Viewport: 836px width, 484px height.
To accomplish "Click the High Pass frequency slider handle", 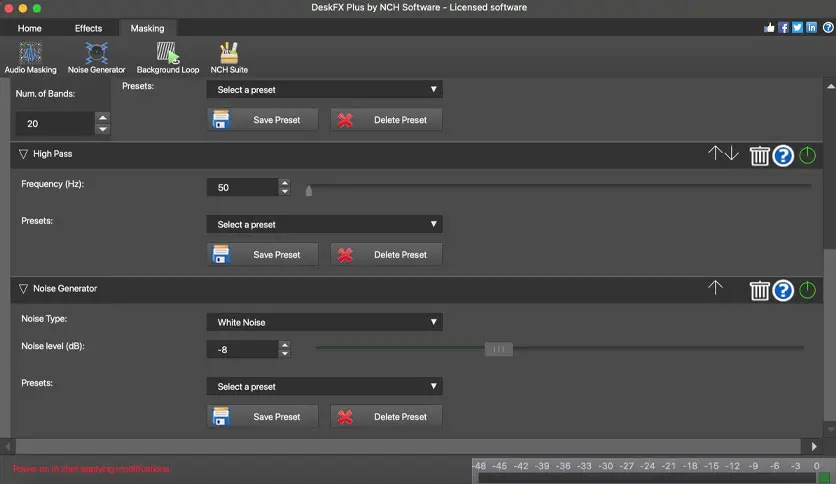I will point(309,190).
